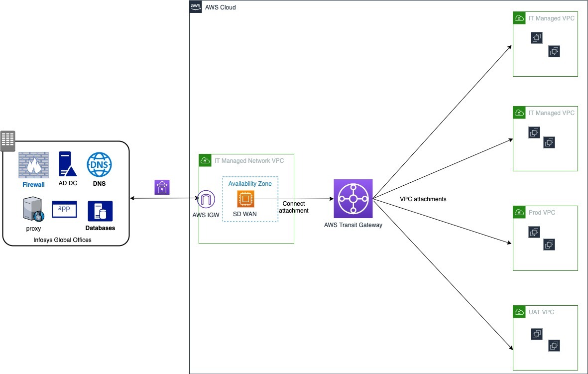Image resolution: width=588 pixels, height=374 pixels.
Task: Click the "AD DC" label
Action: coord(68,183)
